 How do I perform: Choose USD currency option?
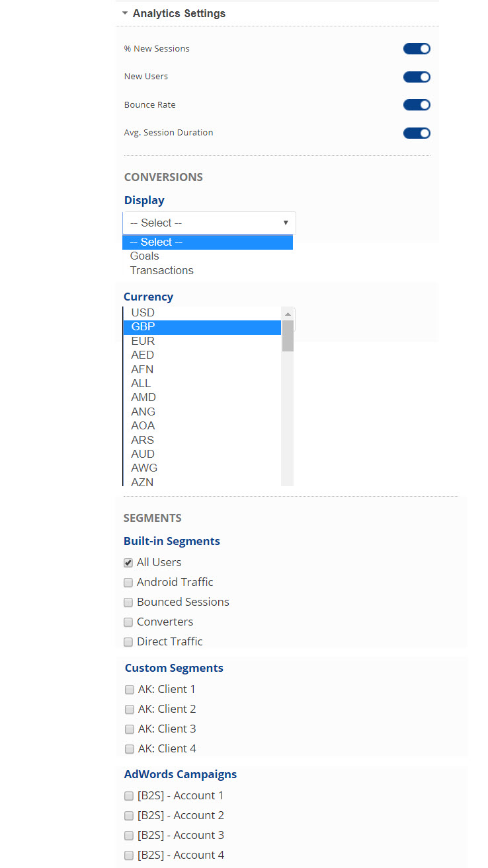click(x=143, y=313)
